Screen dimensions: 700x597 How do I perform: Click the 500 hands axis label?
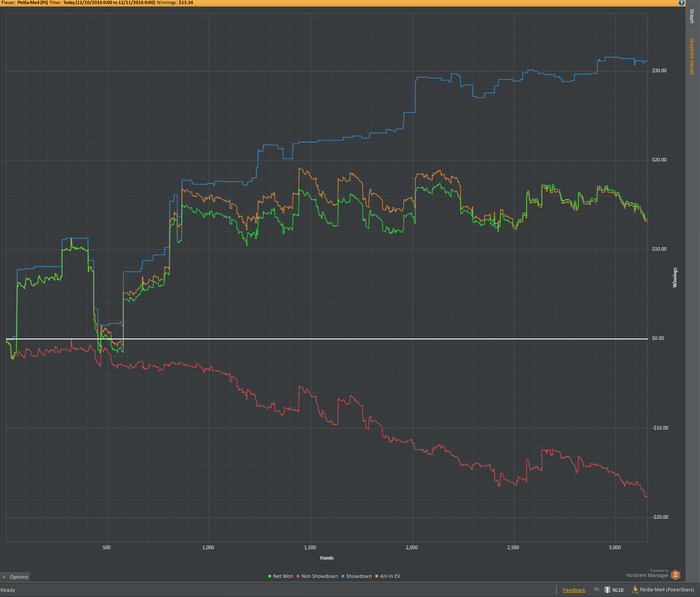coord(106,547)
